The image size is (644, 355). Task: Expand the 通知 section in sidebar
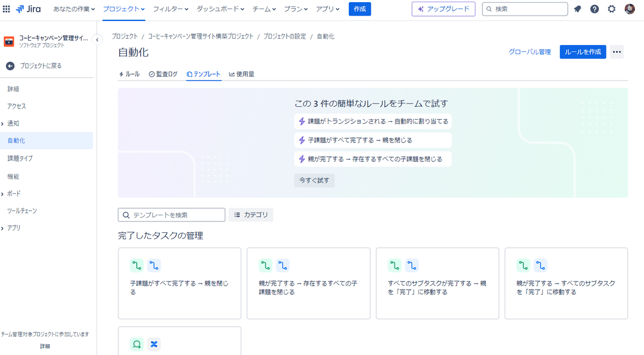point(3,123)
